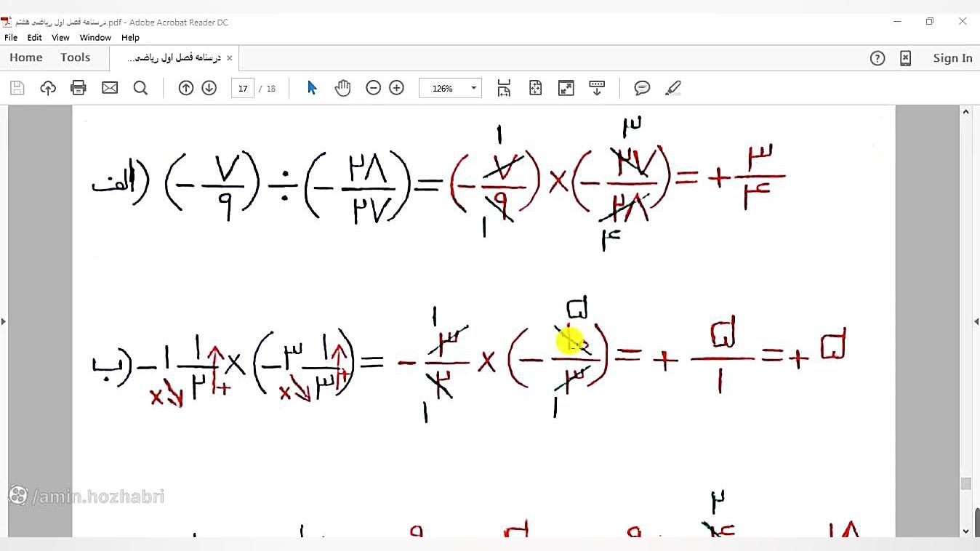Send the file by email
The height and width of the screenshot is (551, 980).
coord(110,88)
